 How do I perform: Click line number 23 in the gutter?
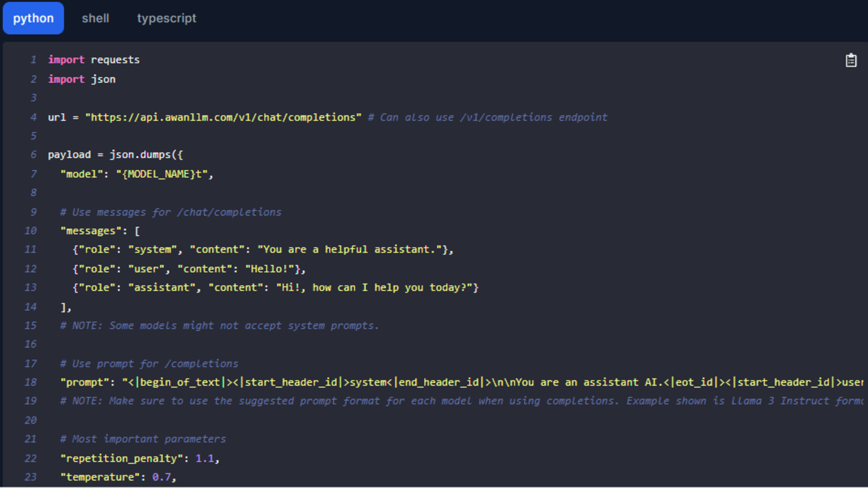31,477
